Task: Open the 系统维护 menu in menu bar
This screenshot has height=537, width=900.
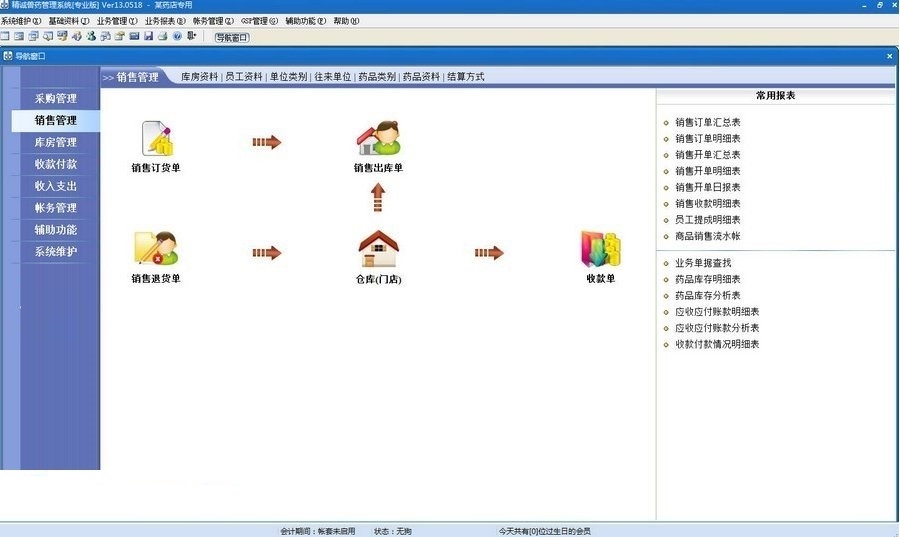Action: coord(21,21)
